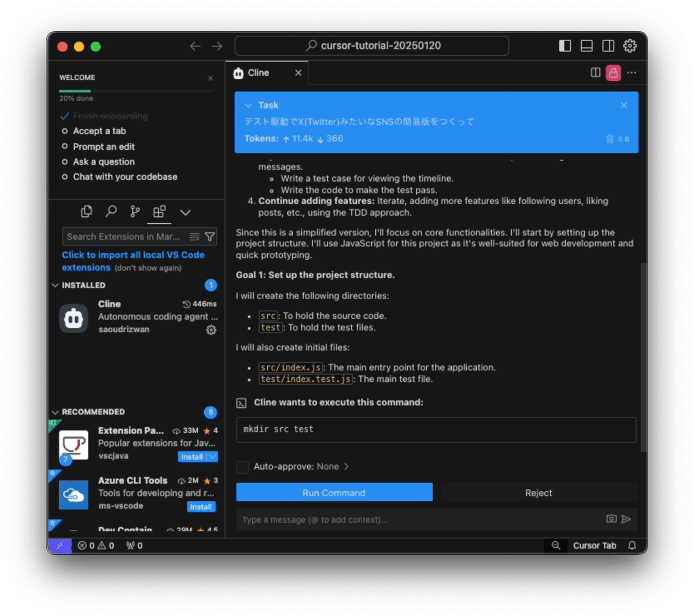
Task: Attach image using camera icon
Action: pos(611,519)
